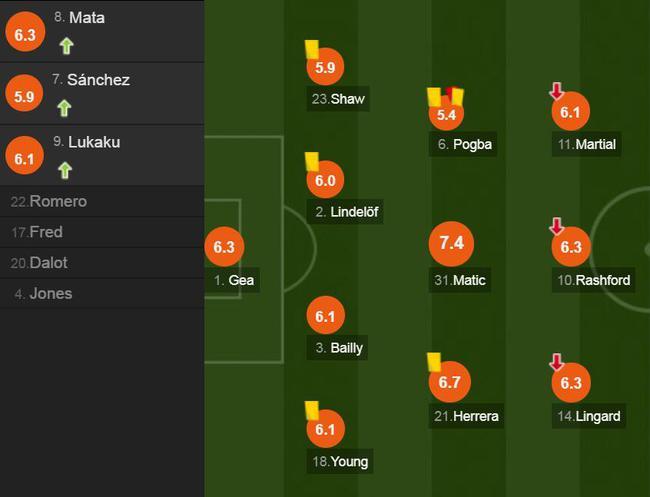
Task: Open Dalot's bench entry
Action: pos(102,263)
